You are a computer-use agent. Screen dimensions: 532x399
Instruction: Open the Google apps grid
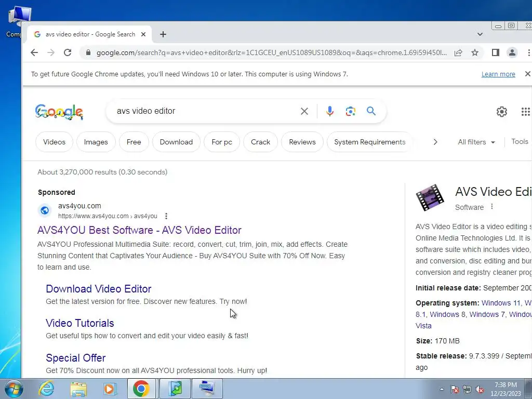coord(526,112)
